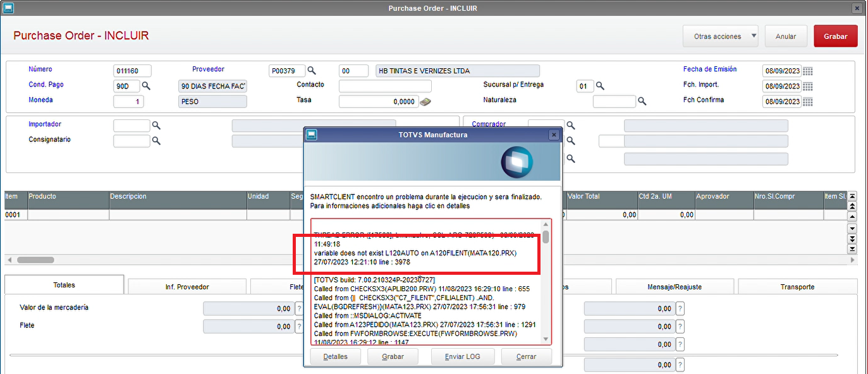Click the Importador code field

coord(131,126)
